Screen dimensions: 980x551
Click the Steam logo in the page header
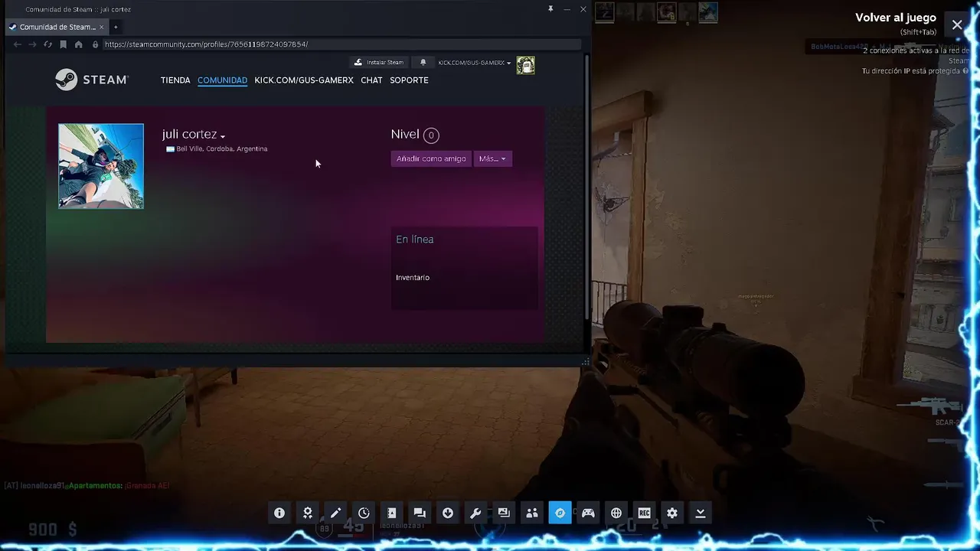click(92, 80)
